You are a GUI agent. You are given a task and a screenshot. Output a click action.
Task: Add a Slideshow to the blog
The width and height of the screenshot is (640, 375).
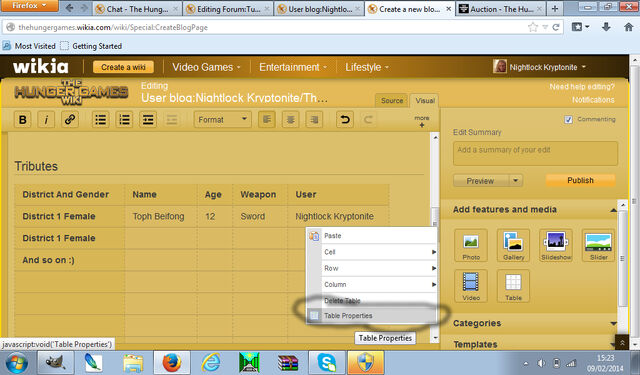556,245
